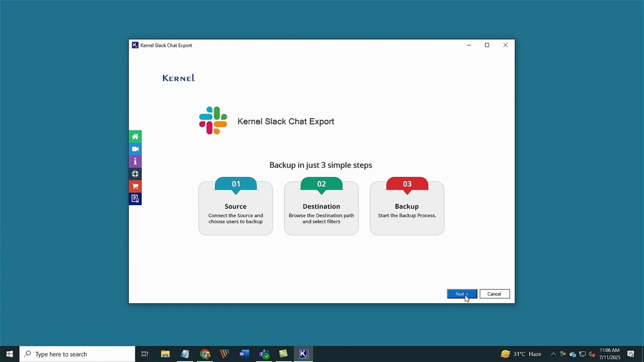Click 'Start the Backup Process.' text
This screenshot has width=644, height=362.
point(407,216)
